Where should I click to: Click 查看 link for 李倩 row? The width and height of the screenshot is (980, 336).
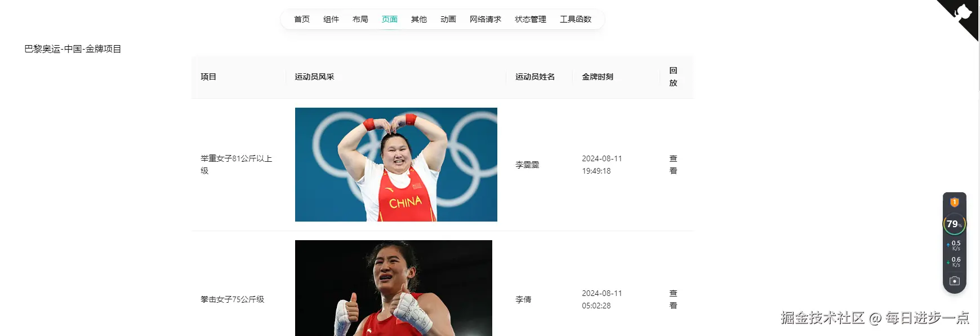[x=673, y=299]
